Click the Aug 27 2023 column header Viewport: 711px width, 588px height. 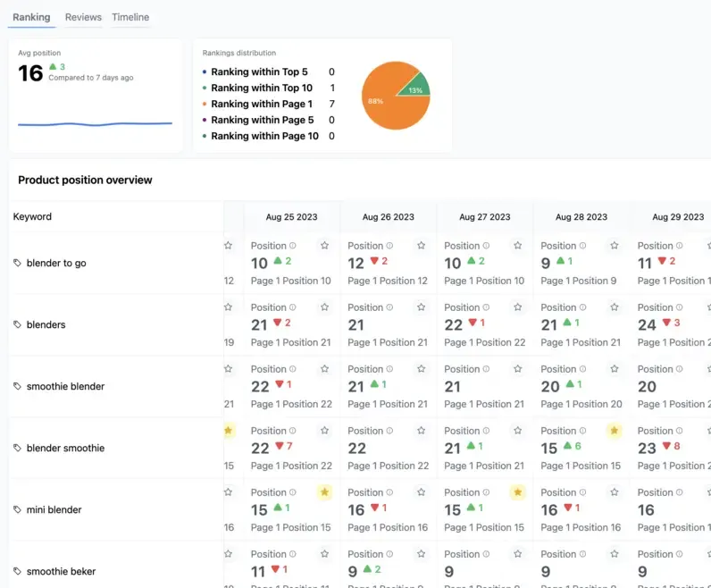point(485,217)
